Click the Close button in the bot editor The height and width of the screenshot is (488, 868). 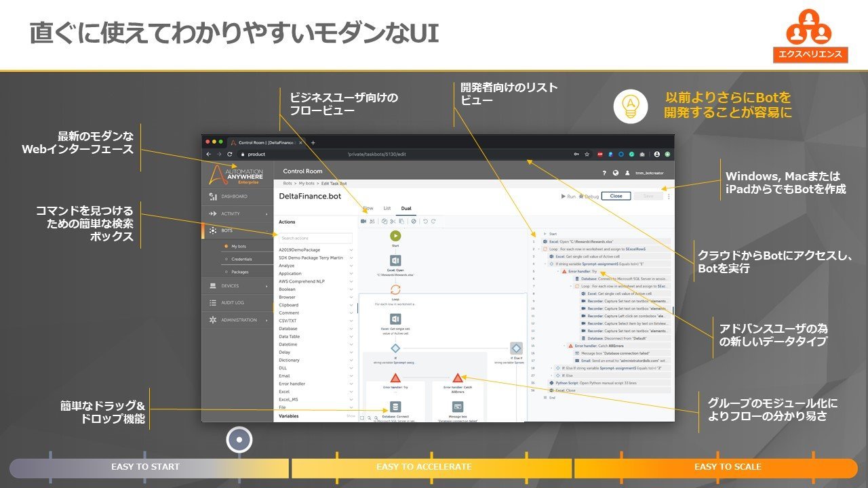(616, 196)
